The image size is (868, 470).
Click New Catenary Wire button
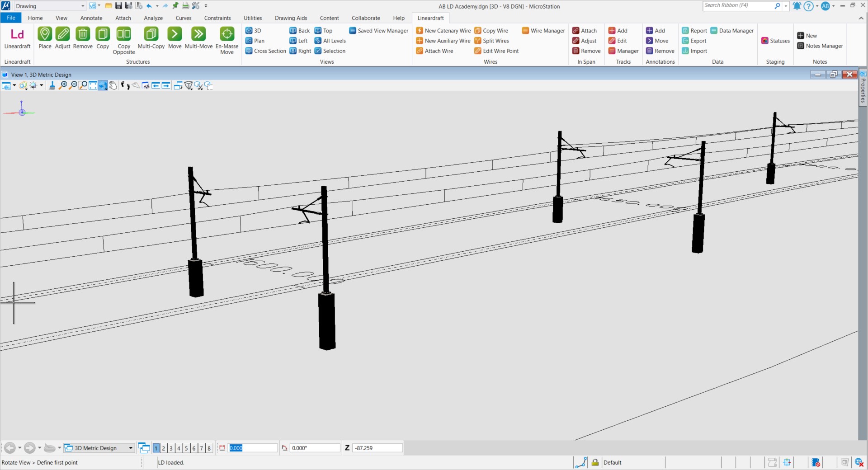click(443, 31)
